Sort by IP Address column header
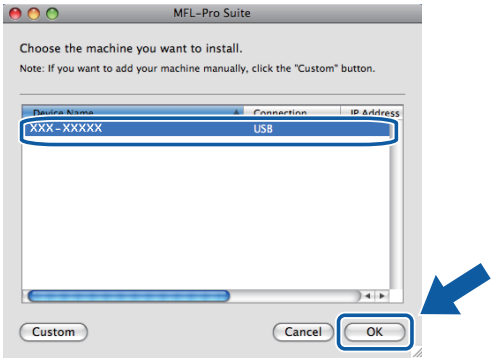Viewport: 493px width, 363px height. click(372, 112)
